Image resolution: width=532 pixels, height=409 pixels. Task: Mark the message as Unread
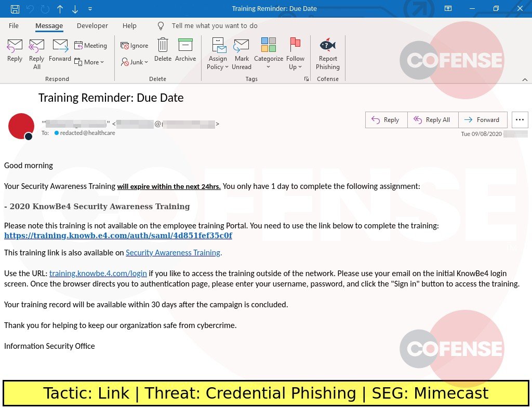click(242, 54)
